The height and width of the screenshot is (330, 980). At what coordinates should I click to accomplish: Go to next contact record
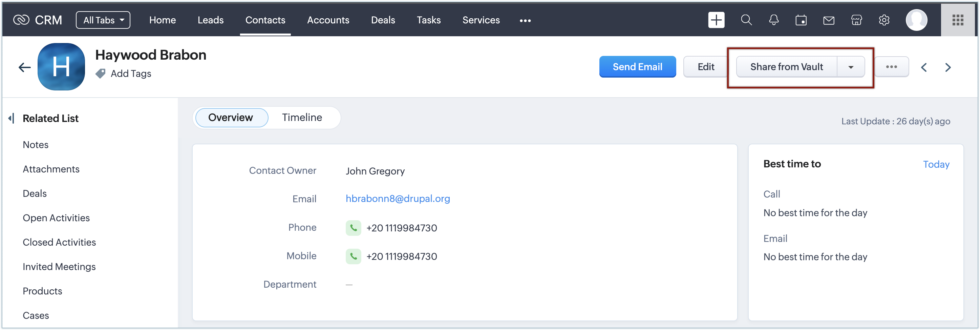click(948, 67)
